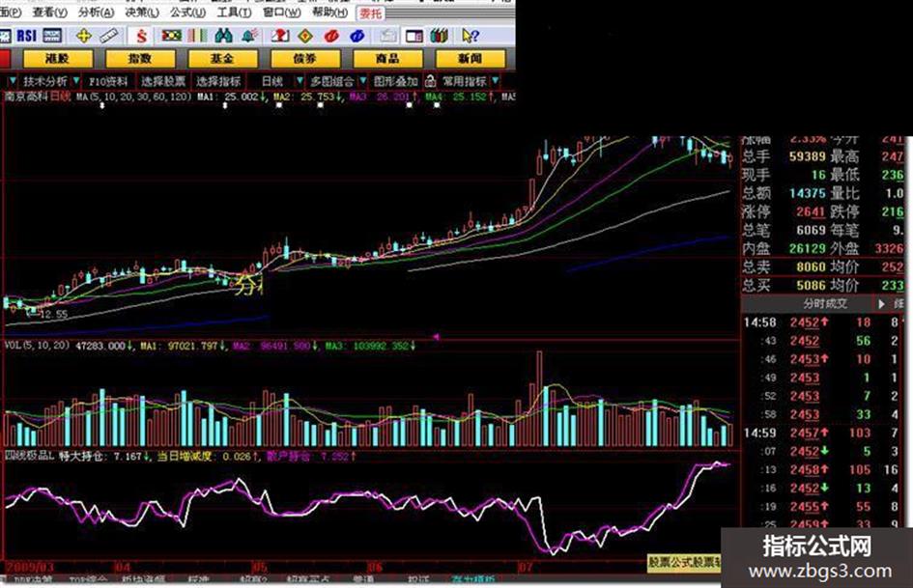
Task: Click the 2009/03 date marker on time axis
Action: pyautogui.click(x=30, y=567)
